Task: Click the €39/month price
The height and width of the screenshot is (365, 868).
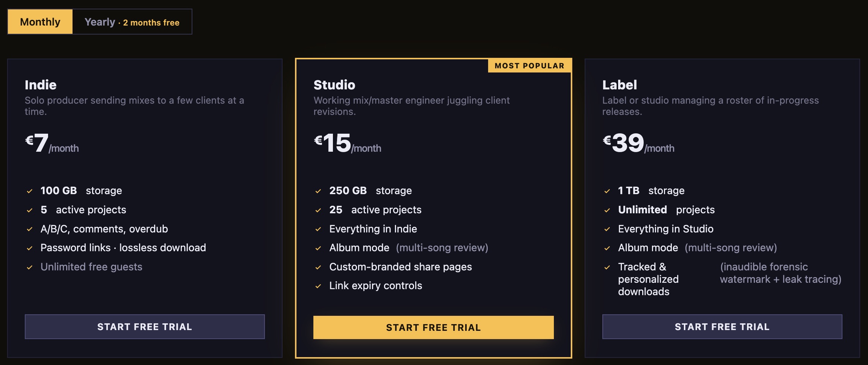Action: (638, 143)
